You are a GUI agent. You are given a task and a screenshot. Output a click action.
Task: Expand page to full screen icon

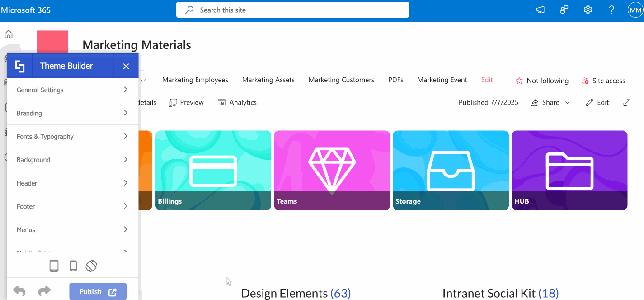pyautogui.click(x=627, y=103)
